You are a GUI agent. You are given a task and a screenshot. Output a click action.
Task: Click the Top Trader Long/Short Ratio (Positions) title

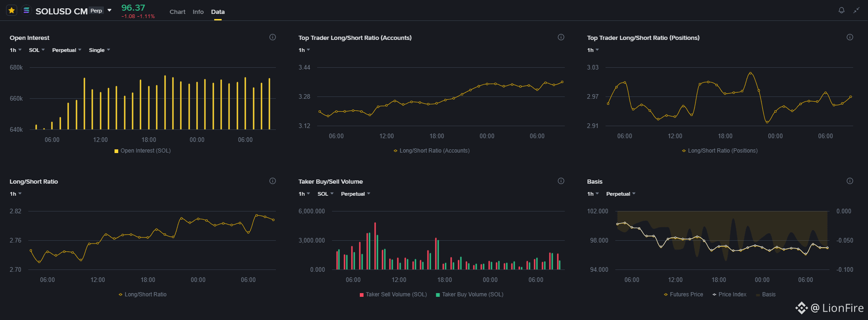(x=644, y=38)
